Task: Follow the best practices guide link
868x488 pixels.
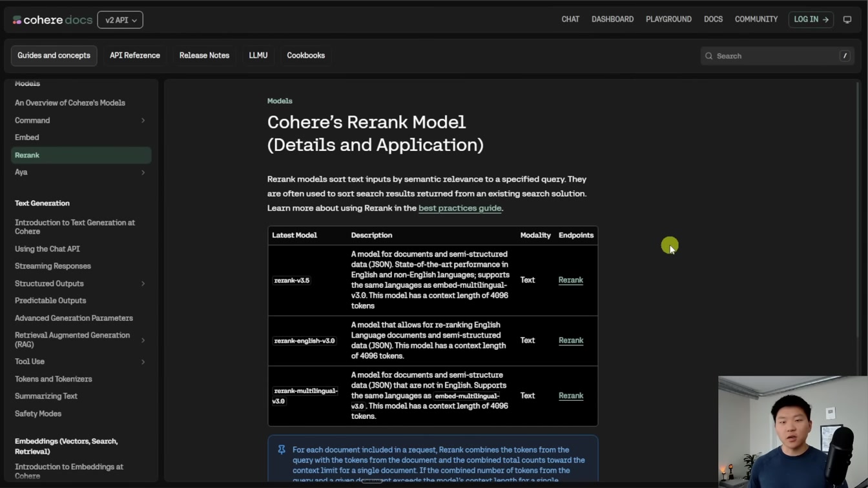Action: [x=460, y=208]
